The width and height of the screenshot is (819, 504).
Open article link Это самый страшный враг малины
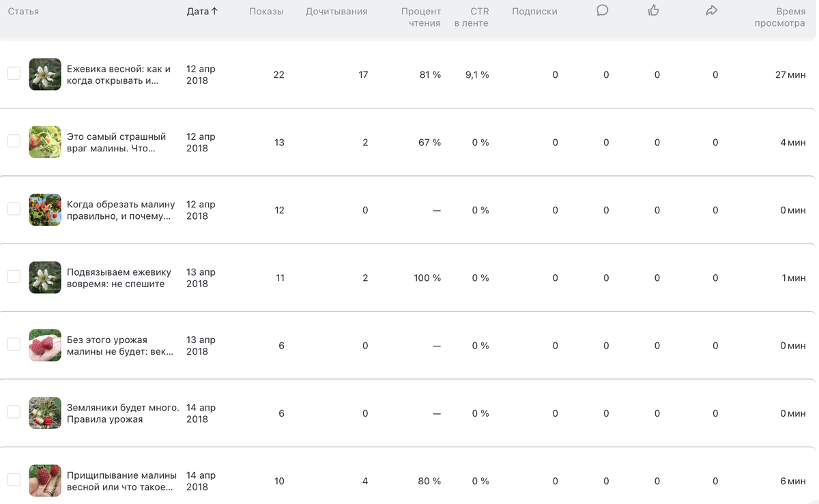116,142
